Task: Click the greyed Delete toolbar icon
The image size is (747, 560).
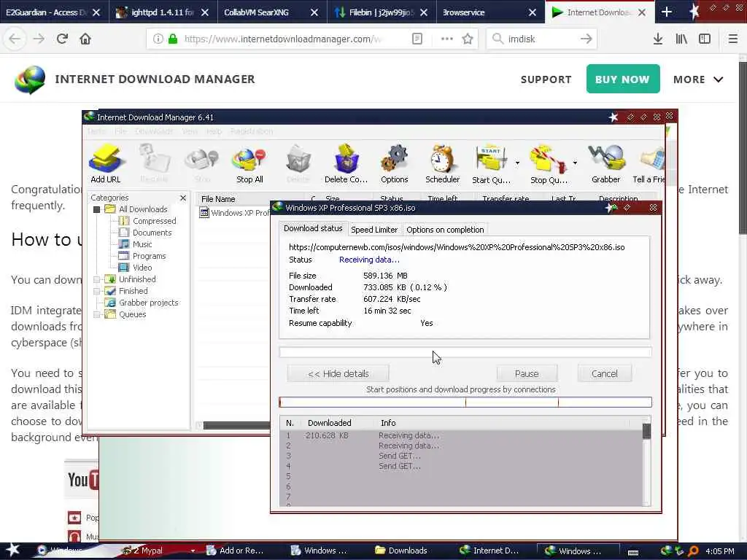Action: pyautogui.click(x=298, y=164)
